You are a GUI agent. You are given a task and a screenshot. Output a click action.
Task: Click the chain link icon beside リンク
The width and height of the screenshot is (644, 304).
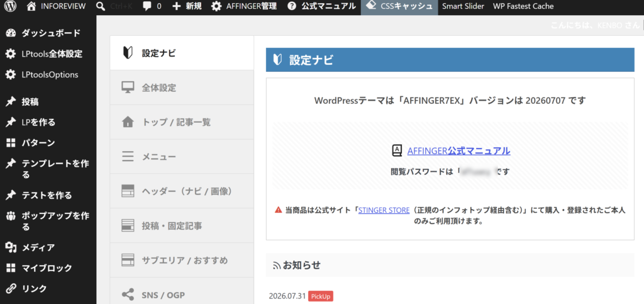[x=11, y=288]
